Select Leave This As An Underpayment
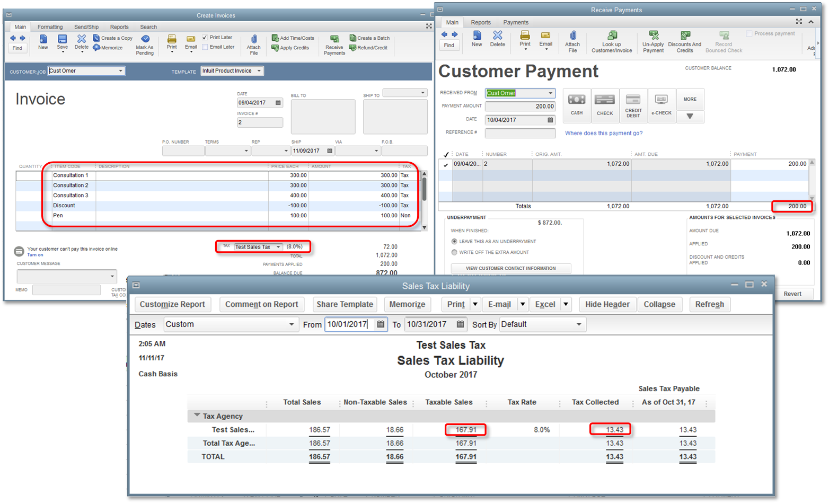Viewport: 829px width, 504px height. click(x=454, y=242)
